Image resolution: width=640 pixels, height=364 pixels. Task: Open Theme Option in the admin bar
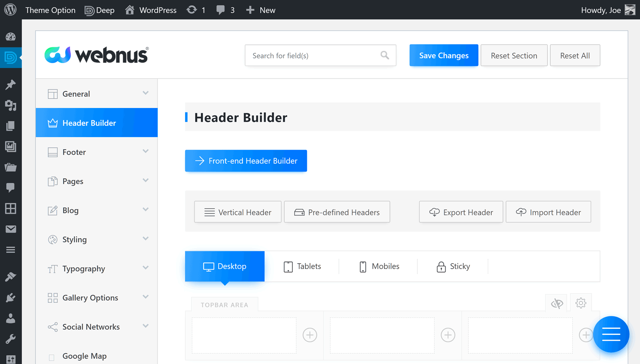(x=50, y=10)
